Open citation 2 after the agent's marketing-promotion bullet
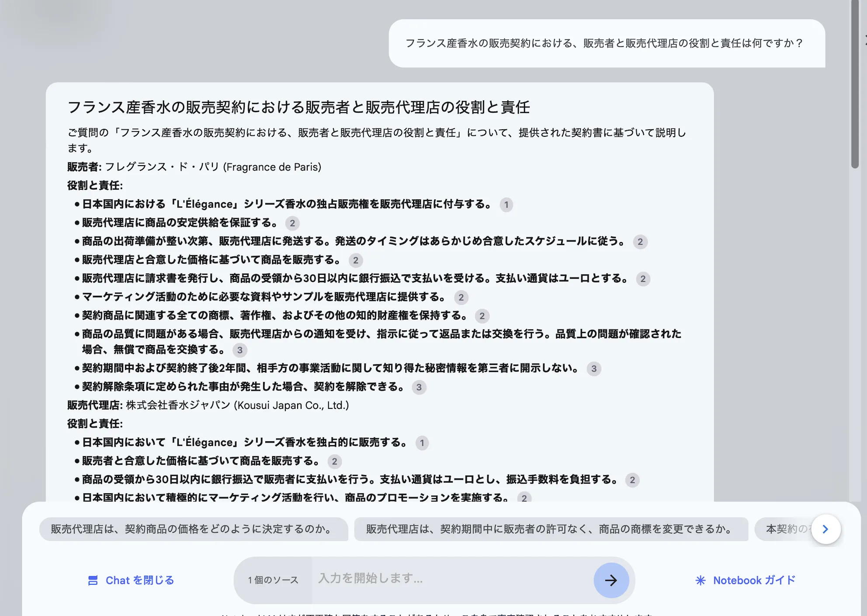This screenshot has height=616, width=867. [x=524, y=498]
